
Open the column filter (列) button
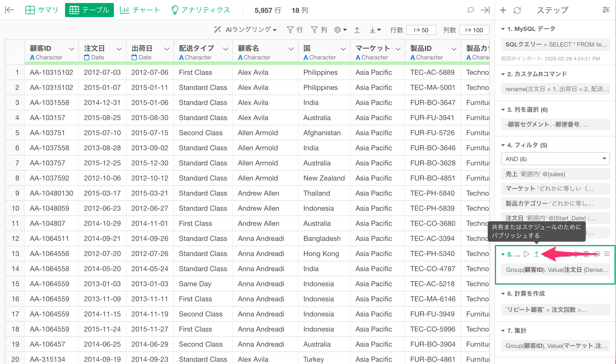[x=319, y=30]
